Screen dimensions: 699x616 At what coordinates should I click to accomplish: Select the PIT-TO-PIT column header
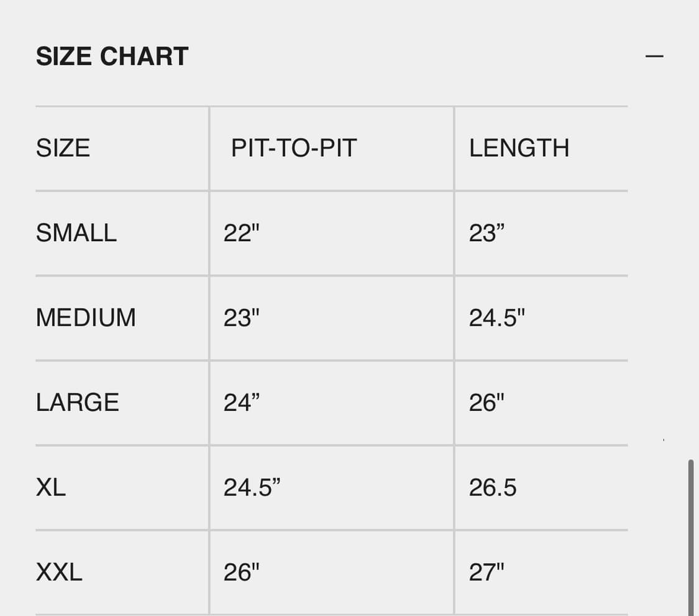(x=294, y=148)
